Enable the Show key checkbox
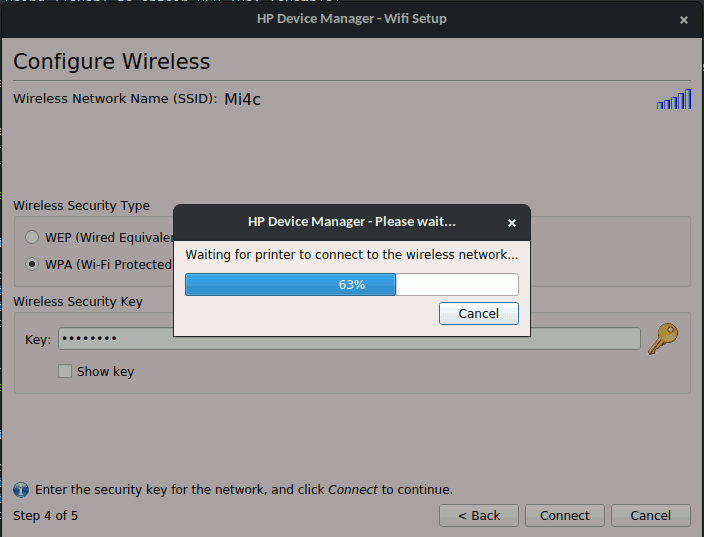The height and width of the screenshot is (537, 704). 65,372
